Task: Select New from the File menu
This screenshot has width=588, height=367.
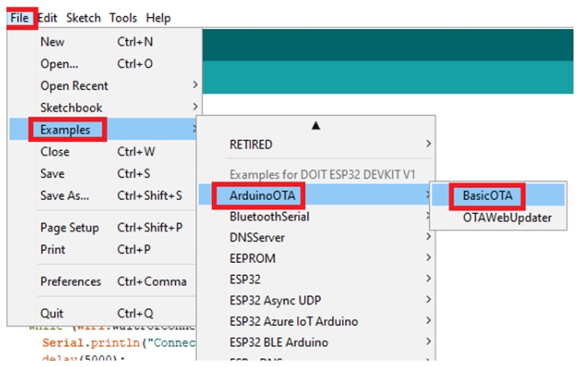Action: [52, 42]
